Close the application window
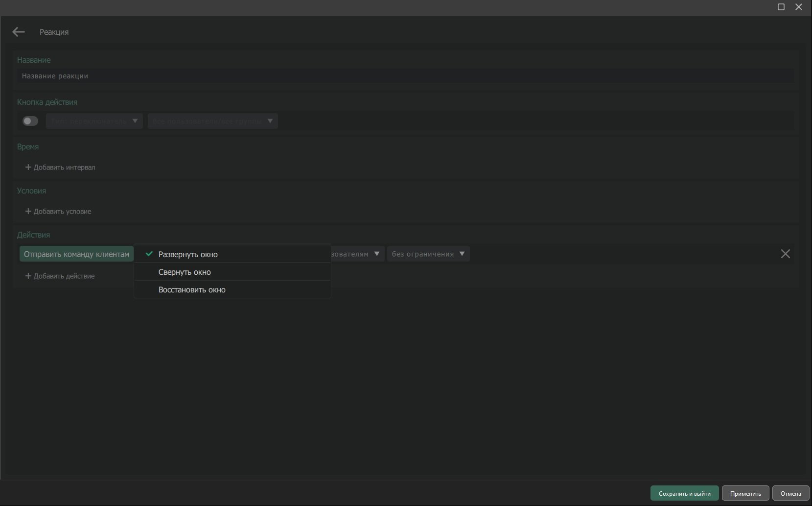The width and height of the screenshot is (812, 506). [x=799, y=7]
